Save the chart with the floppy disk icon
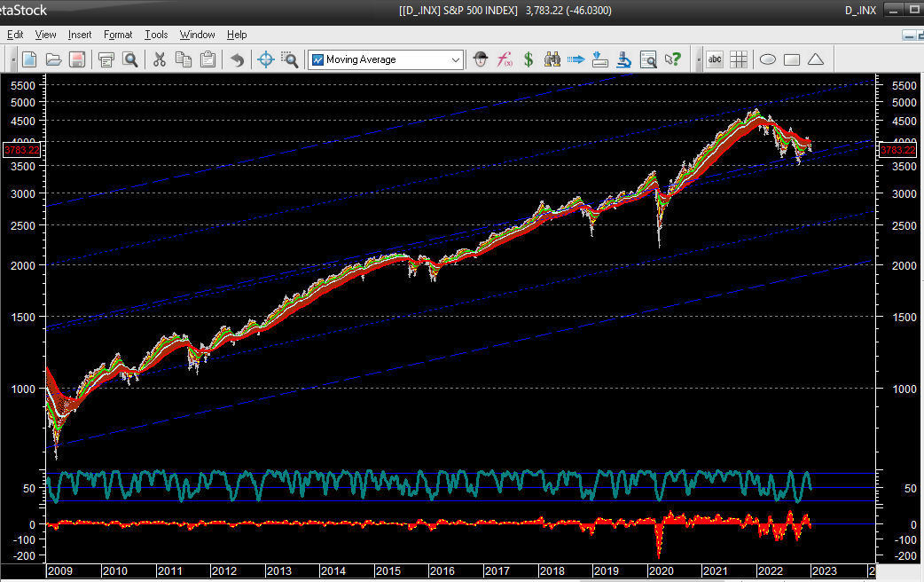The height and width of the screenshot is (582, 924). tap(77, 59)
